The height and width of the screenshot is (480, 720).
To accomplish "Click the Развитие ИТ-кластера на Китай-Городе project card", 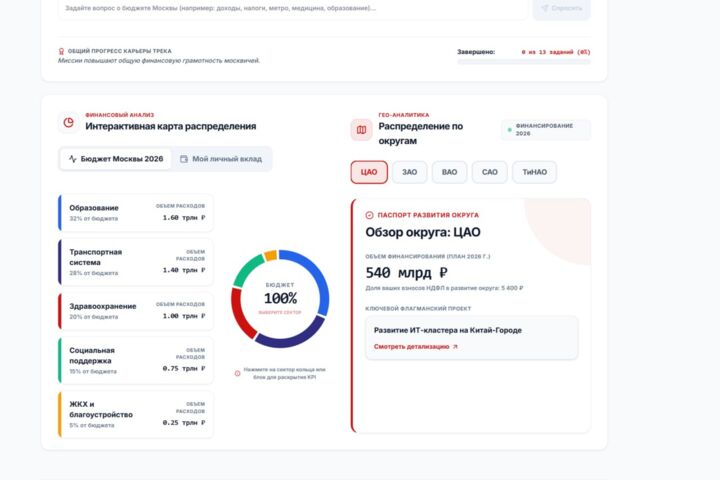I will click(472, 338).
